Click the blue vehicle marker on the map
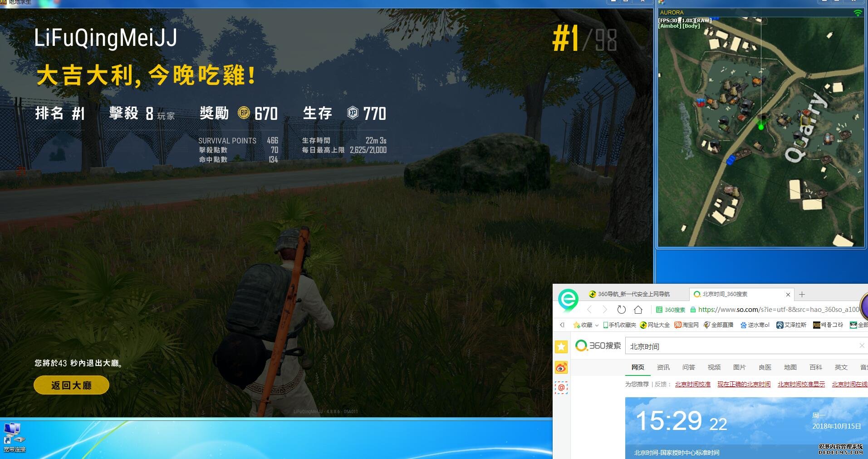868x459 pixels. click(730, 160)
